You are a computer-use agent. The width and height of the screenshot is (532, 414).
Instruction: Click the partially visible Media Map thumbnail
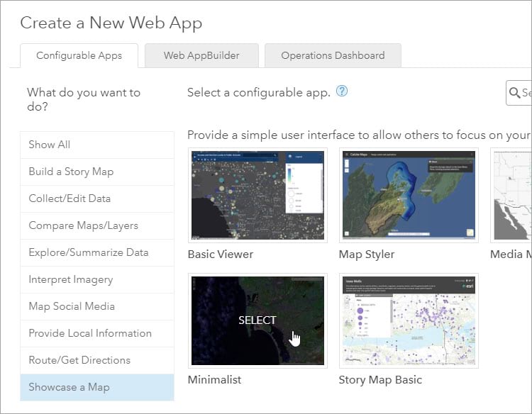point(512,195)
